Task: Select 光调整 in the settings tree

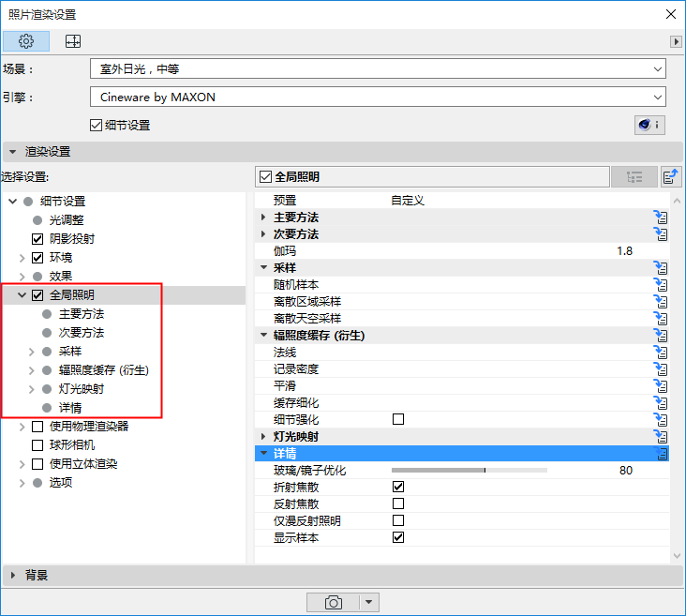Action: [67, 219]
